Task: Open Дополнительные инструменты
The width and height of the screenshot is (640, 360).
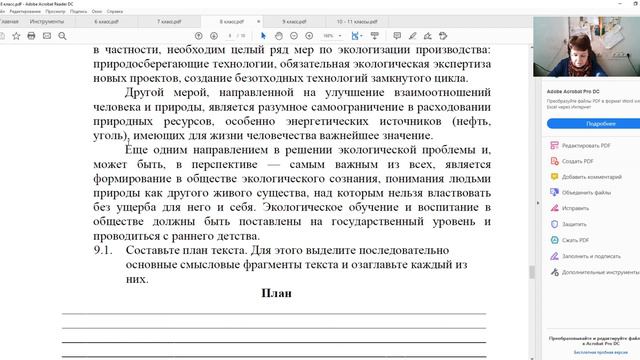Action: click(x=595, y=272)
